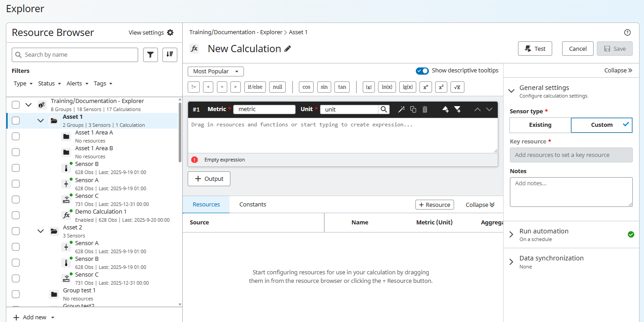Insert output above with up-arrow plus icon
644x322 pixels.
(446, 109)
